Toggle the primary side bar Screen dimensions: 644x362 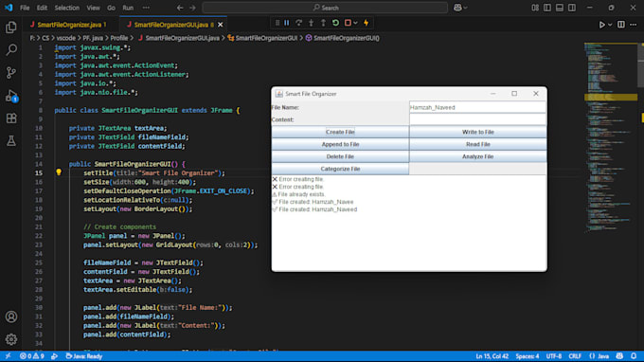547,8
